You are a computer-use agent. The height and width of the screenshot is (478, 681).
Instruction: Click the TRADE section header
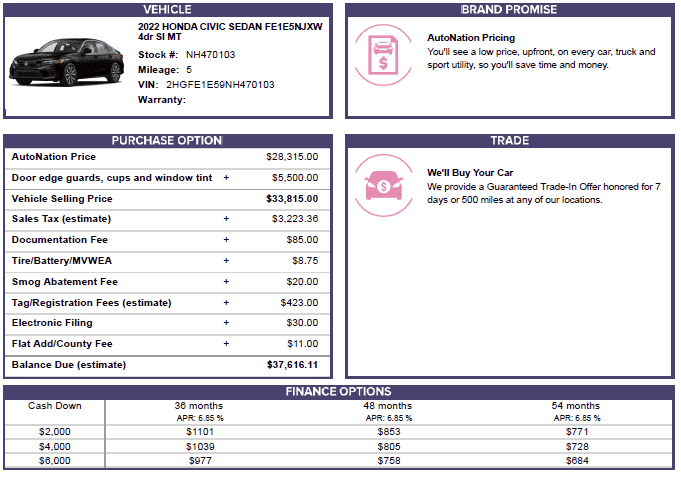(509, 141)
